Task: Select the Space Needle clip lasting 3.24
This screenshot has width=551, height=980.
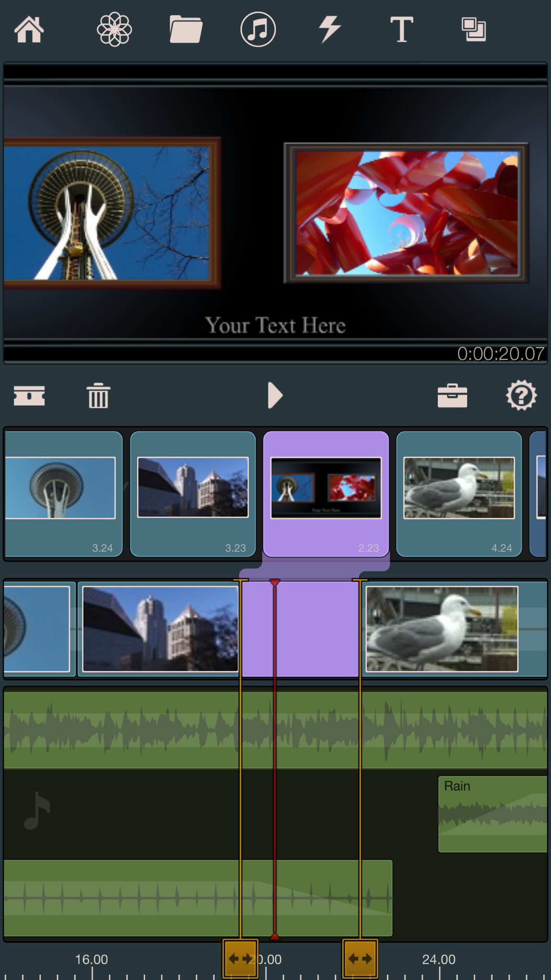Action: tap(63, 494)
